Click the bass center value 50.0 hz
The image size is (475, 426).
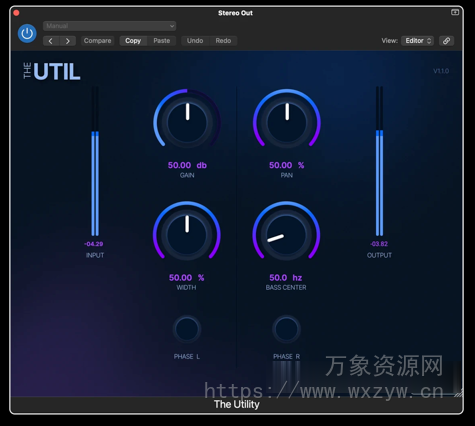coord(286,278)
